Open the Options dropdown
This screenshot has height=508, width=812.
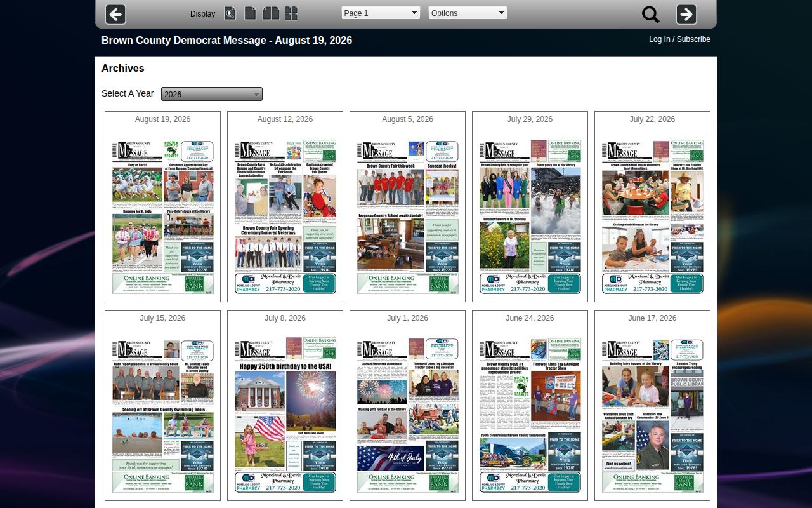point(468,13)
